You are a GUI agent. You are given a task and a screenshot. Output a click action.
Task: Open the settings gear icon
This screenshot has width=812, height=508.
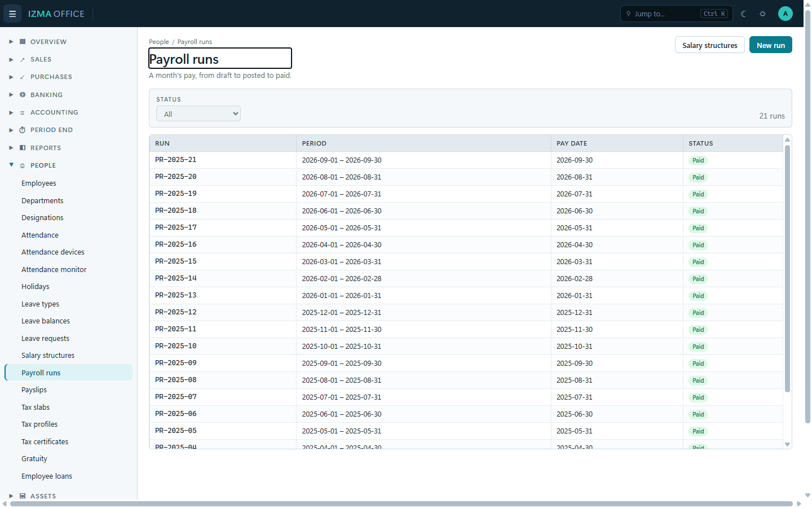coord(763,14)
